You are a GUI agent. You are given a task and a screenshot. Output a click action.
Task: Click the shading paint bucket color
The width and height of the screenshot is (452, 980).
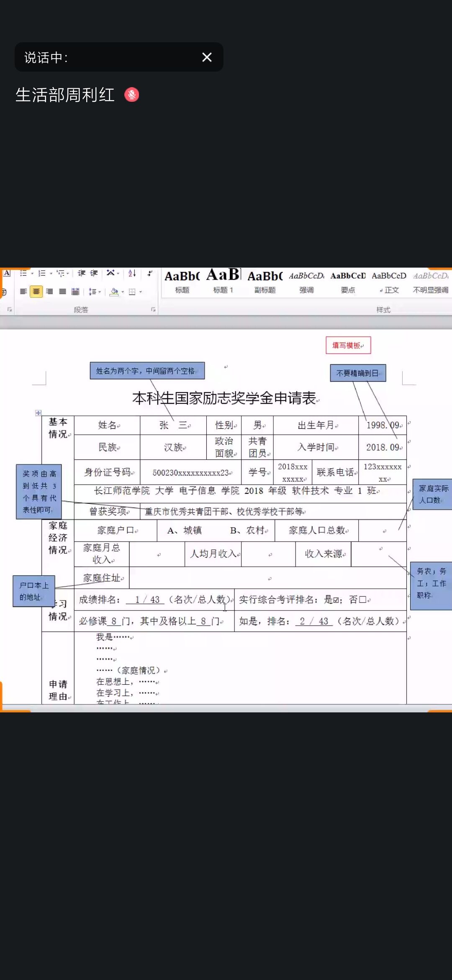coord(114,291)
